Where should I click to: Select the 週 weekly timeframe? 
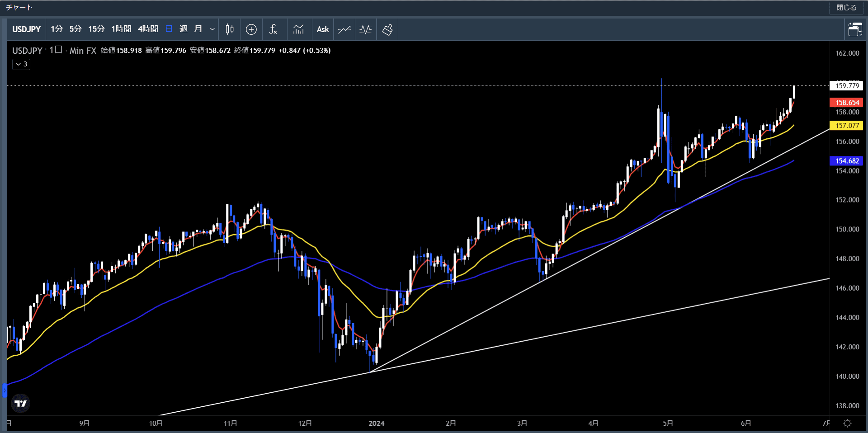184,29
